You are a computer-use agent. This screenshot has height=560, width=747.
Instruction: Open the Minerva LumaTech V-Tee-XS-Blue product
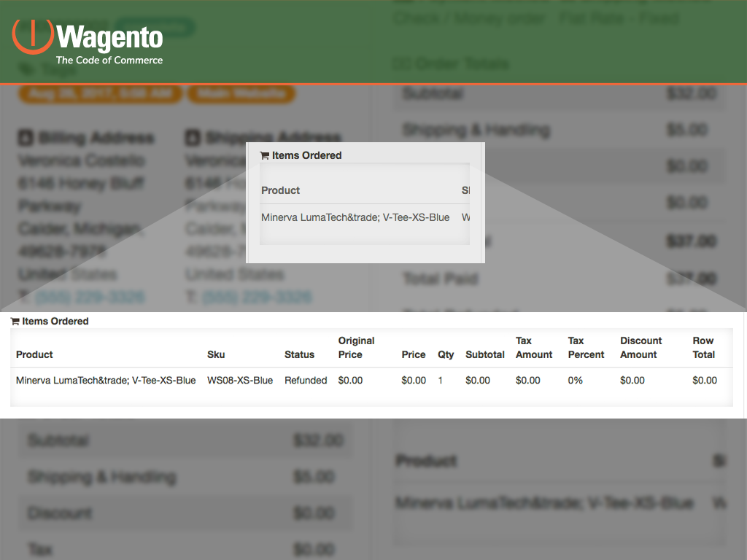107,380
